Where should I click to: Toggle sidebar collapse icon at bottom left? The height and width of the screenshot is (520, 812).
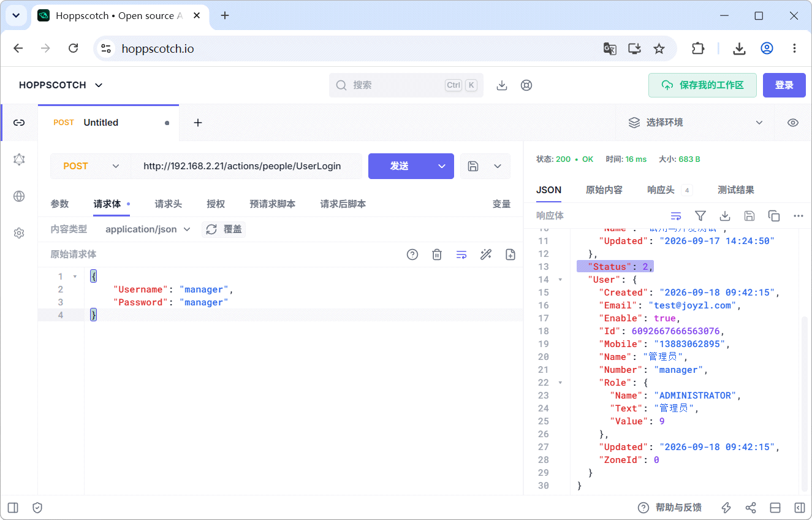pos(13,508)
